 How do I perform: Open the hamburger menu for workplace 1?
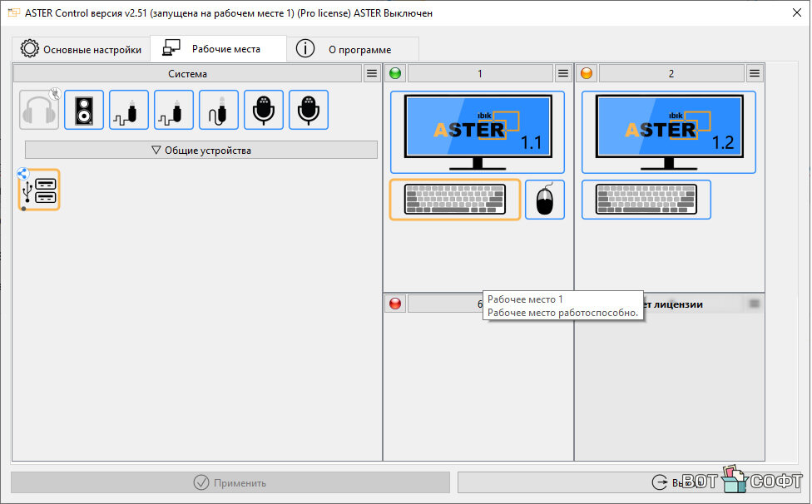(563, 74)
